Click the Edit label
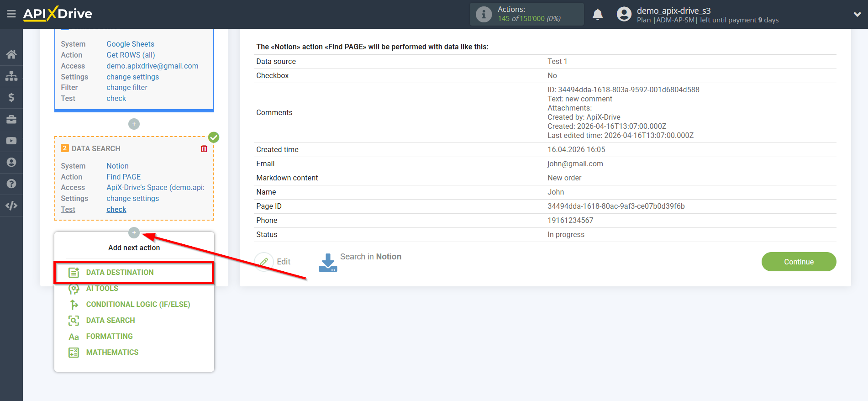The image size is (868, 401). coord(284,262)
